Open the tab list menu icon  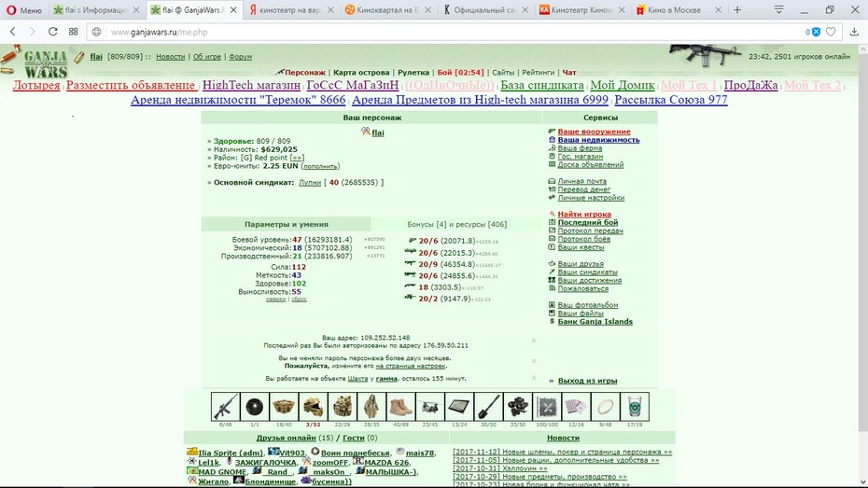pyautogui.click(x=779, y=9)
